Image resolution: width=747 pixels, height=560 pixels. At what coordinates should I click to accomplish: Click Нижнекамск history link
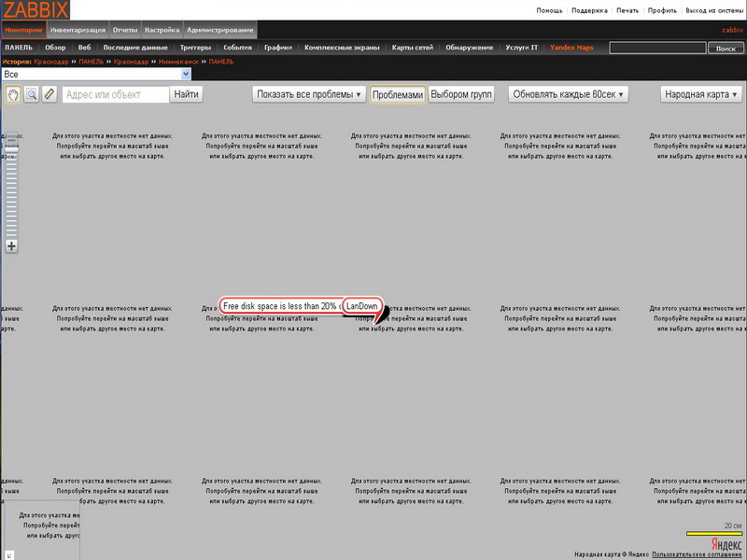click(178, 62)
